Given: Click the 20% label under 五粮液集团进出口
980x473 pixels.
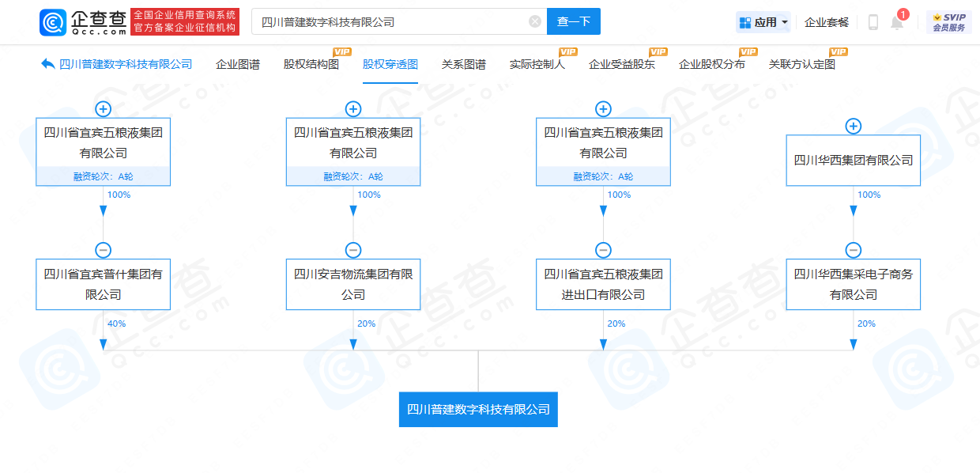Looking at the screenshot, I should click(x=616, y=324).
